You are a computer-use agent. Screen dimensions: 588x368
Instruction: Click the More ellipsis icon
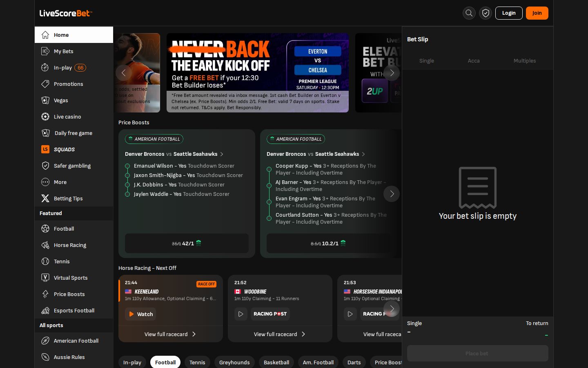pos(45,182)
